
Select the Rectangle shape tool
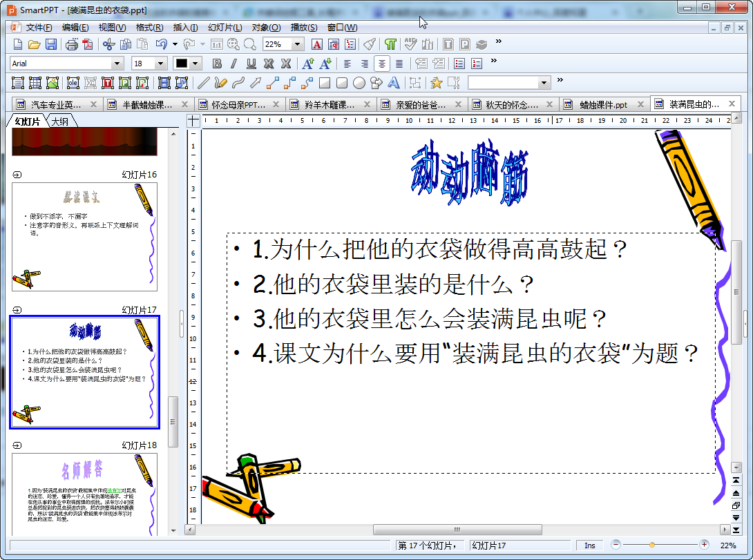tap(325, 83)
